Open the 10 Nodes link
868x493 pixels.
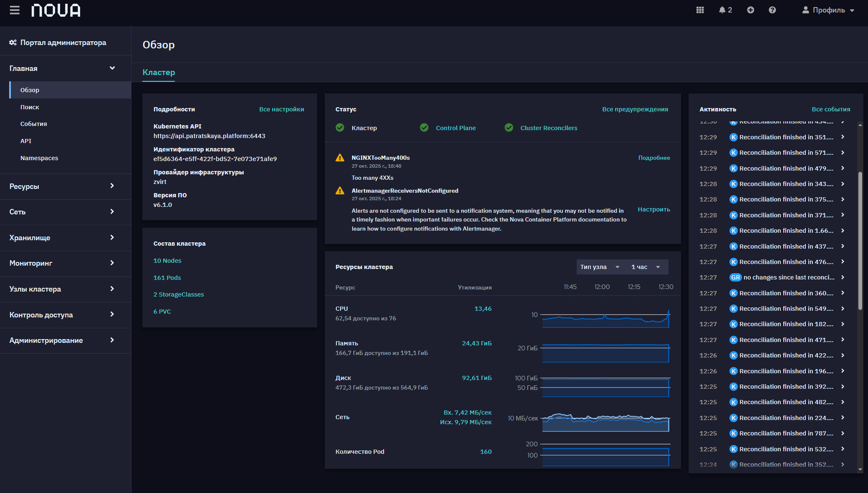167,261
